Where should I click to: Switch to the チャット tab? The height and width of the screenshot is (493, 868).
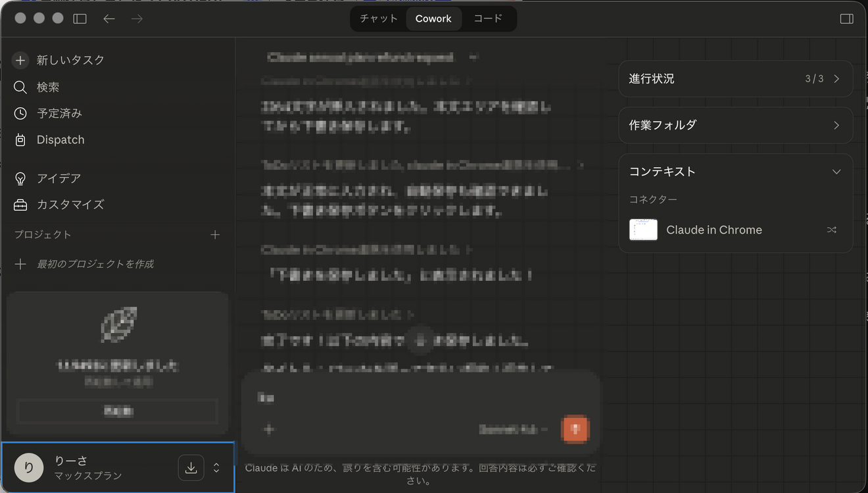[379, 18]
